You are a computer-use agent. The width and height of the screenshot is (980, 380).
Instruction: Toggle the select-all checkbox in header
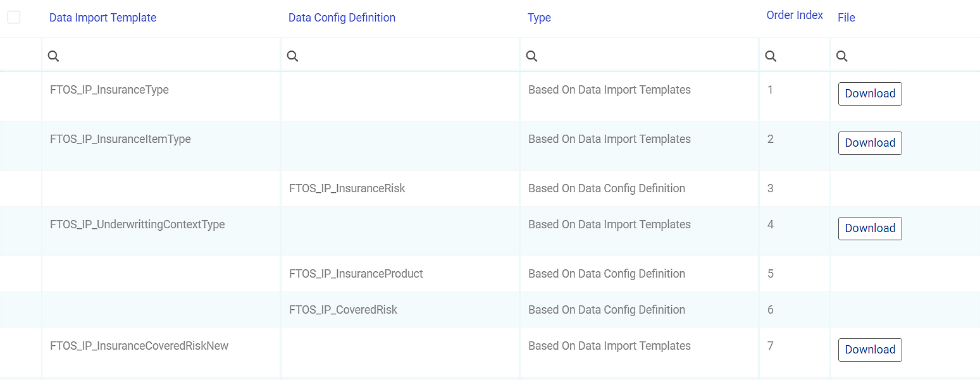point(14,18)
